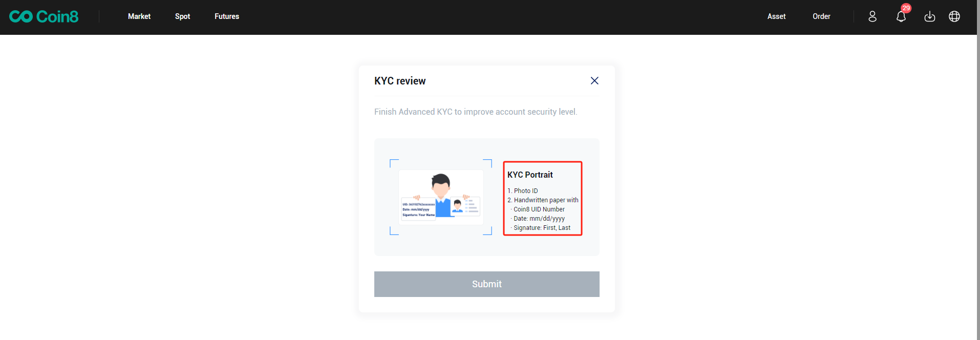Click the red 29 notification badge
The width and height of the screenshot is (980, 340).
(906, 8)
